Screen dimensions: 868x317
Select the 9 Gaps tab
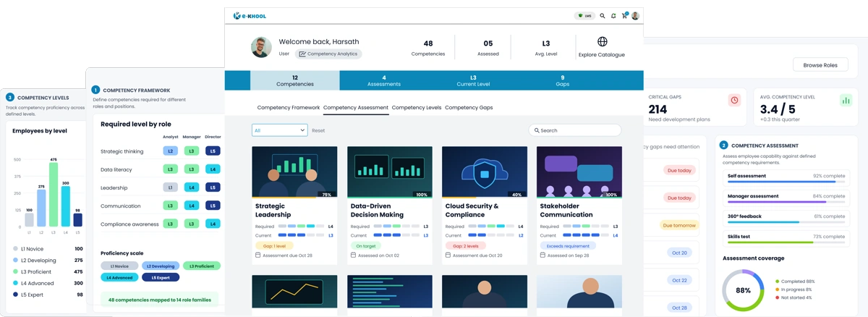coord(563,80)
